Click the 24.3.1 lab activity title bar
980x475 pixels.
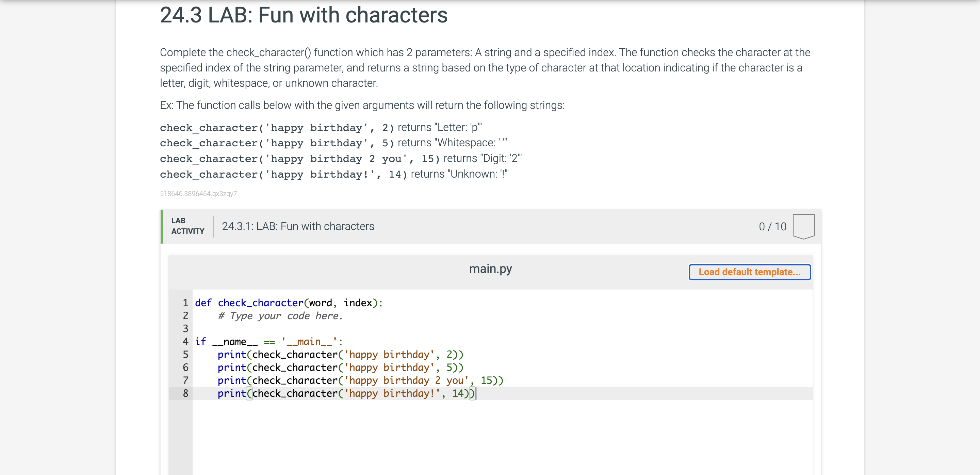tap(298, 226)
